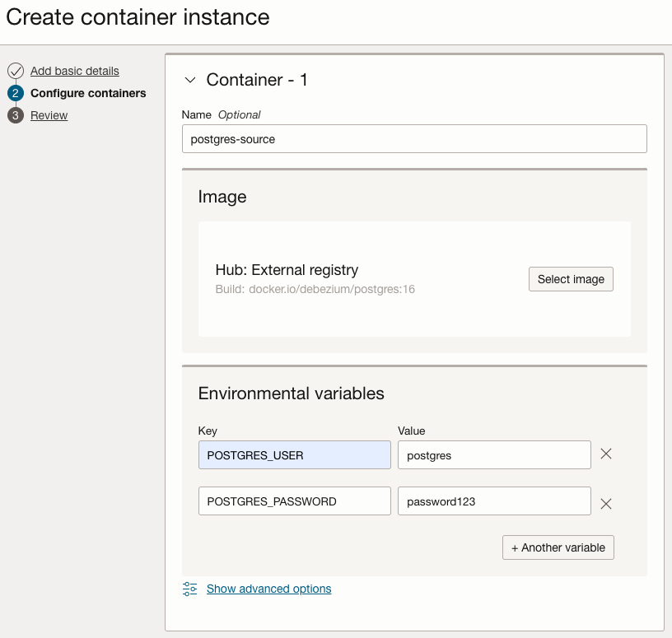Click the postgres value field

click(493, 455)
